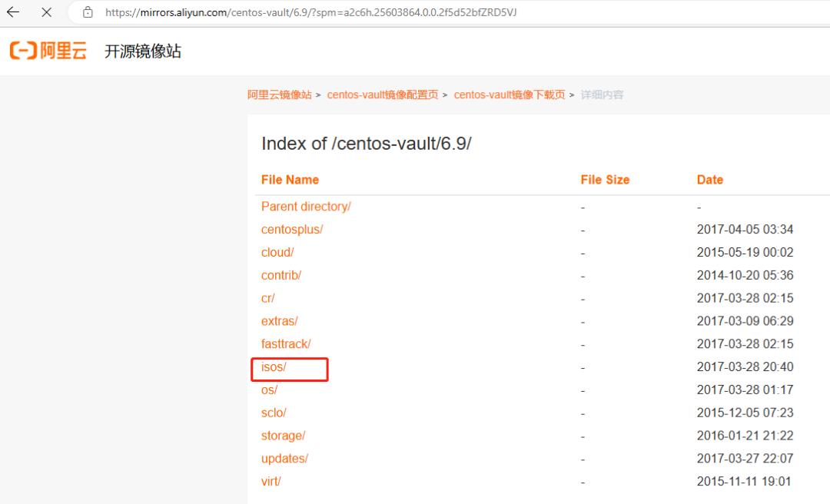Open the extras/ directory
Screen dimensions: 830x504
coord(279,320)
